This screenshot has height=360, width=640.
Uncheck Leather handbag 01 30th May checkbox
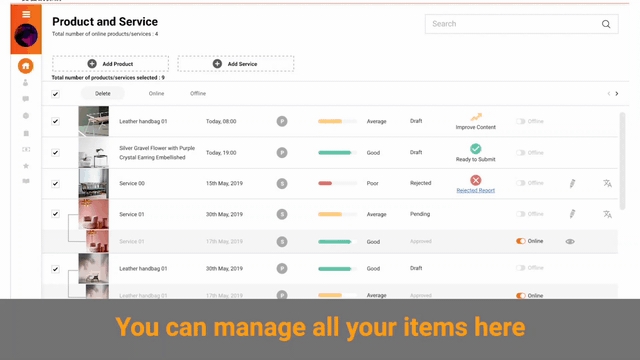(56, 269)
